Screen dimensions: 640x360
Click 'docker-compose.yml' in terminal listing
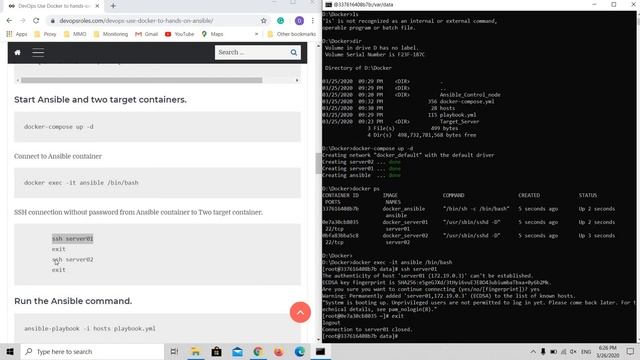coord(467,101)
